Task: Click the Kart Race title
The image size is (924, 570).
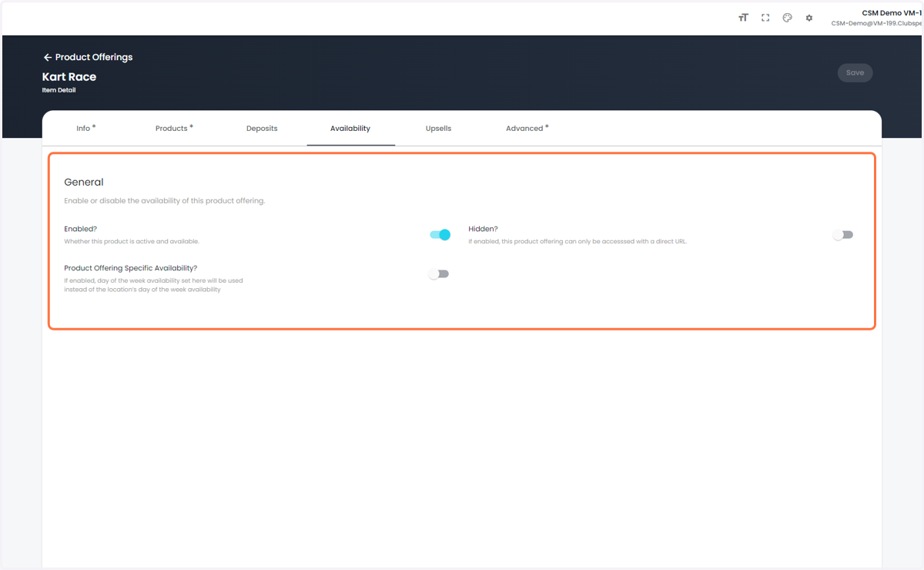Action: 69,76
